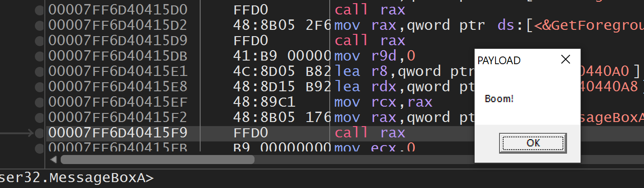644x188 pixels.
Task: Select address 00007FF6D40415DB
Action: [118, 56]
